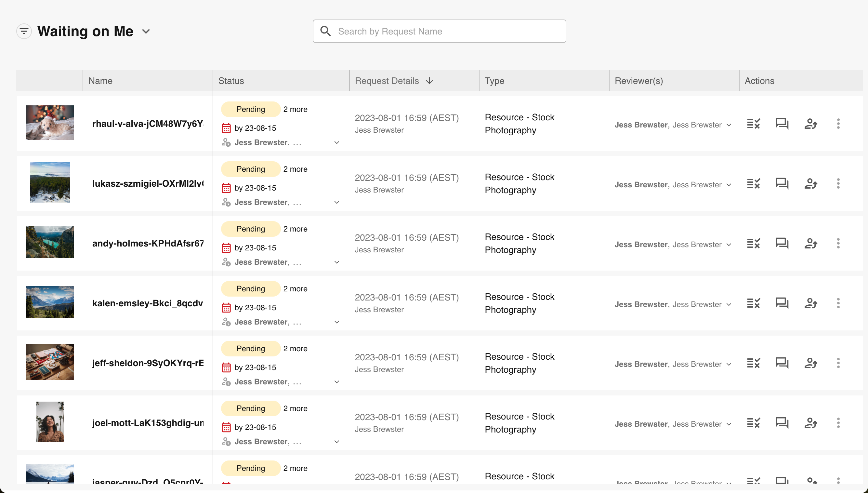This screenshot has height=493, width=868.
Task: Open the three-dot more menu for joel-mott row
Action: coord(838,423)
